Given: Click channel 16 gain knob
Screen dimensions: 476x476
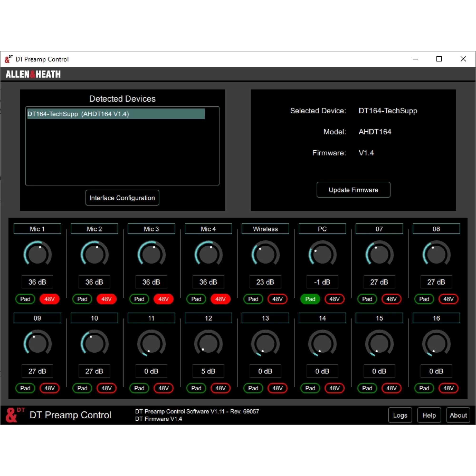Looking at the screenshot, I should click(x=436, y=343).
